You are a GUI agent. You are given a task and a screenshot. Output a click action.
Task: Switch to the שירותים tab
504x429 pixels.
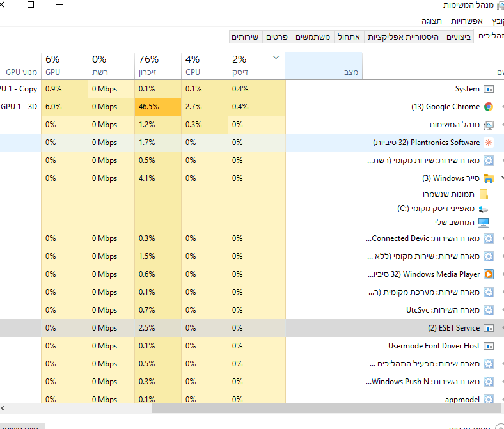click(x=244, y=36)
